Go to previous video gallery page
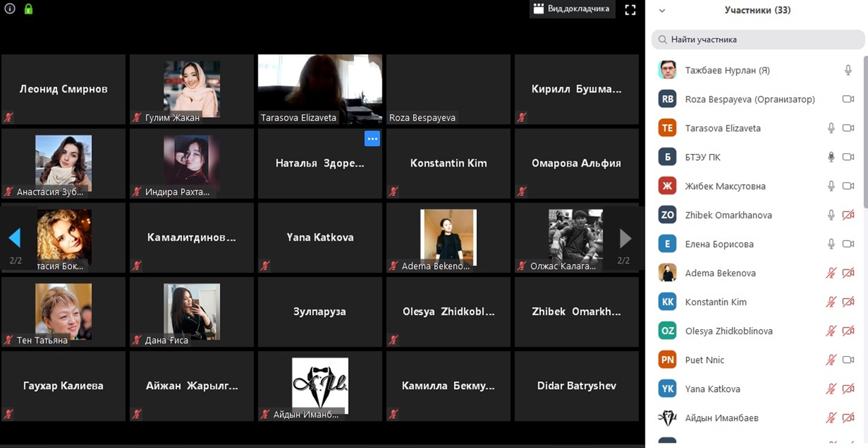Viewport: 868px width, 448px height. click(15, 238)
